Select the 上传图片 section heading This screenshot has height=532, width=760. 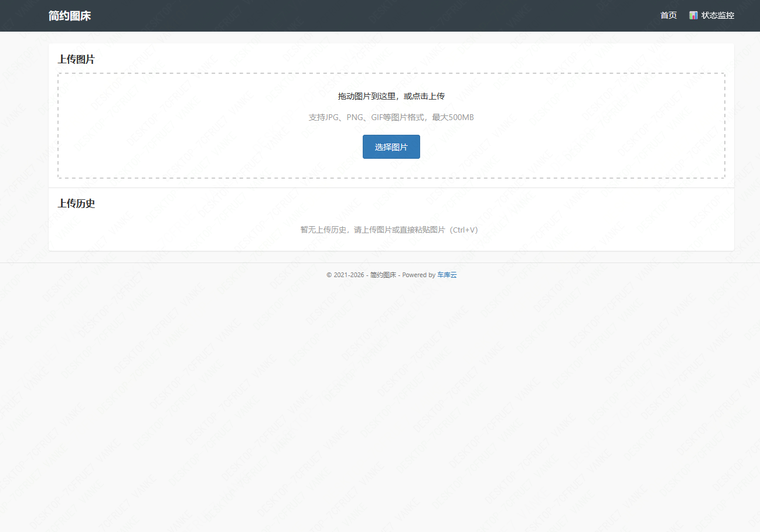[x=76, y=59]
